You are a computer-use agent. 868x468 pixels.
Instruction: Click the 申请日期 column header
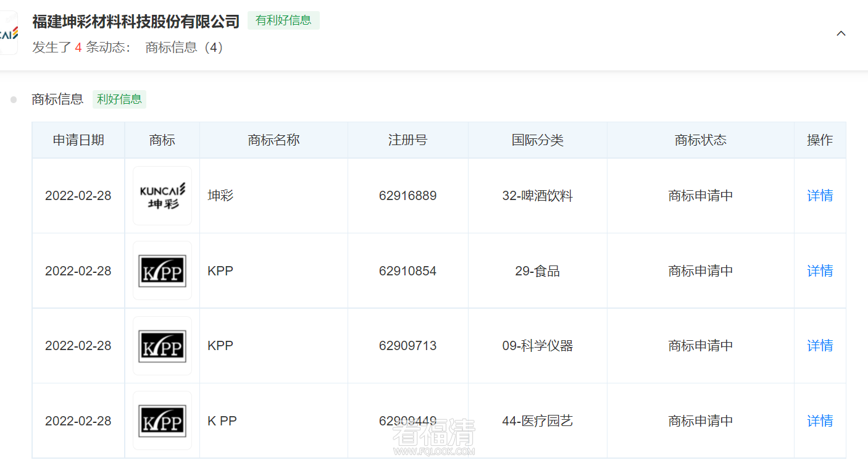tap(78, 140)
